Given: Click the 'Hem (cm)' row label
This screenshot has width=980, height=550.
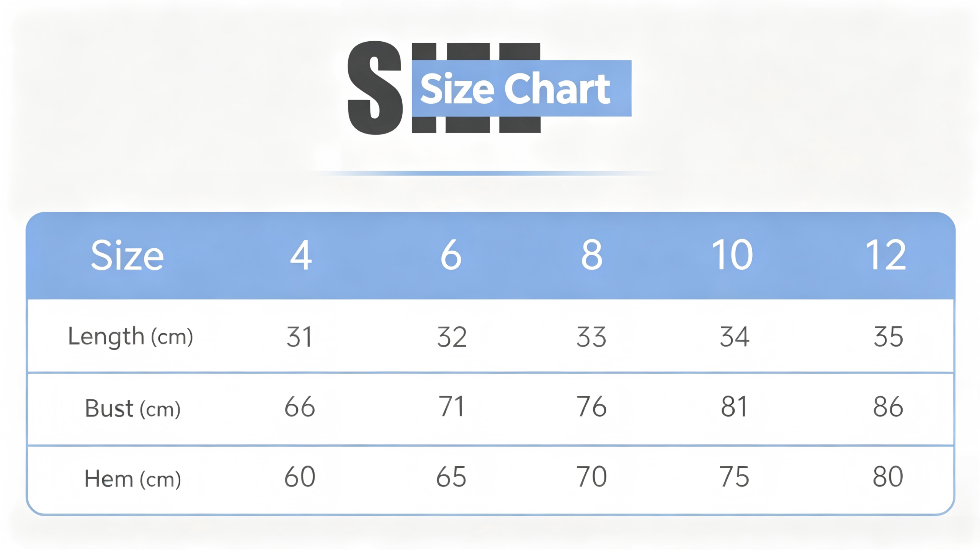Looking at the screenshot, I should click(x=132, y=479).
